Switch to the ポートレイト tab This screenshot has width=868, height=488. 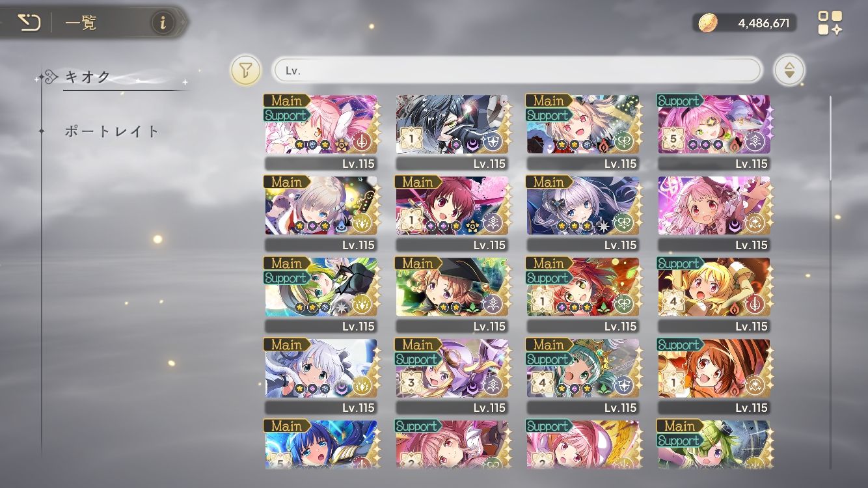112,131
